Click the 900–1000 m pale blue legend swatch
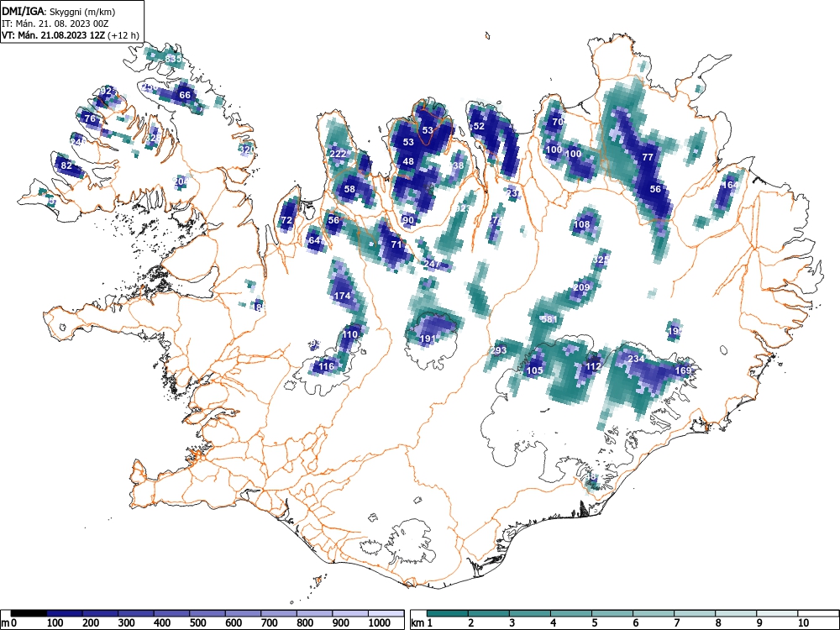 [350, 613]
